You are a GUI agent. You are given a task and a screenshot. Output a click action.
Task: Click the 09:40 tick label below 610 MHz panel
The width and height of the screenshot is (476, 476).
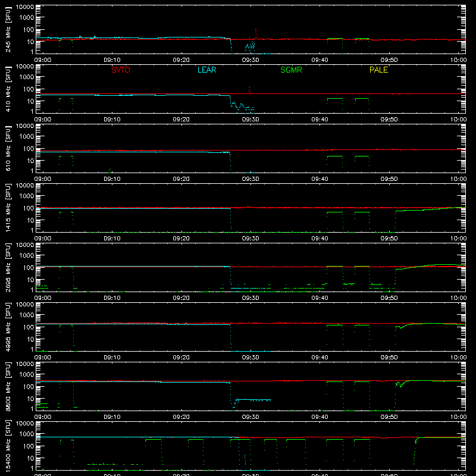(x=320, y=179)
